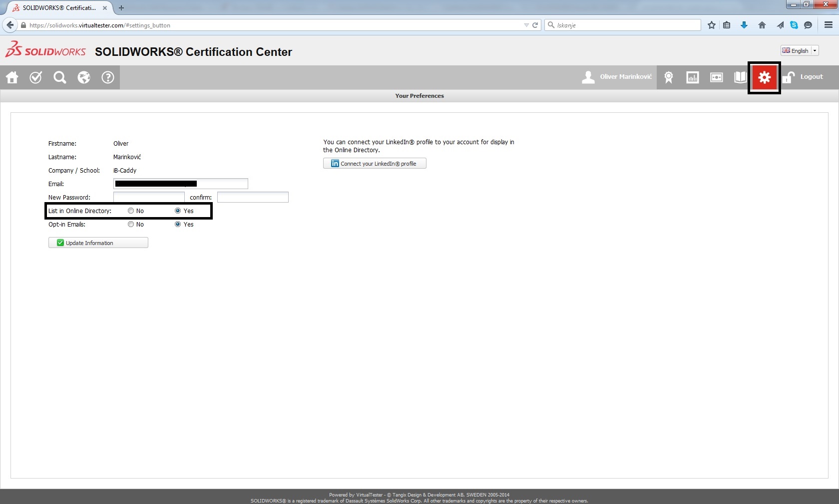The width and height of the screenshot is (839, 504).
Task: Click the magnifying glass search icon
Action: [60, 77]
